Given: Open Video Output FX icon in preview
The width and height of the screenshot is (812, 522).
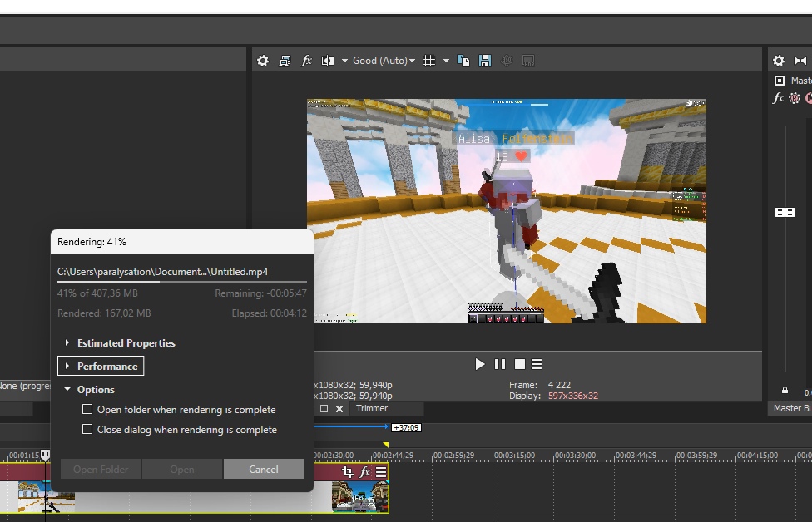Looking at the screenshot, I should pos(306,61).
